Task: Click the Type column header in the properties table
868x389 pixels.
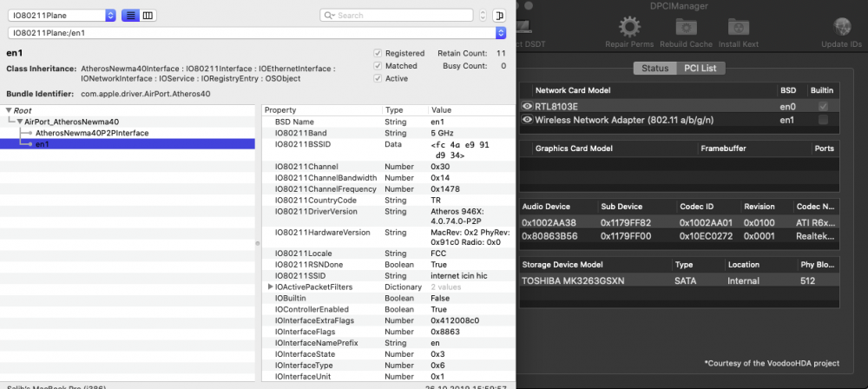Action: coord(404,110)
